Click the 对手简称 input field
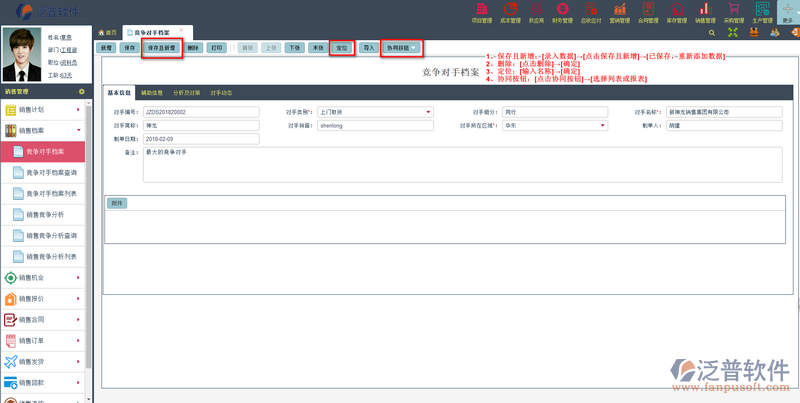The height and width of the screenshot is (403, 800). pos(201,125)
